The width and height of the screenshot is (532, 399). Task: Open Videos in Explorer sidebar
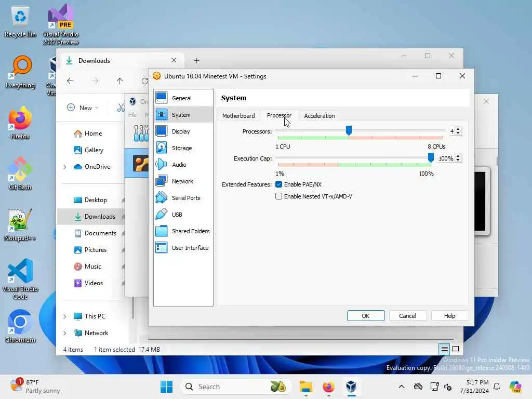91,283
